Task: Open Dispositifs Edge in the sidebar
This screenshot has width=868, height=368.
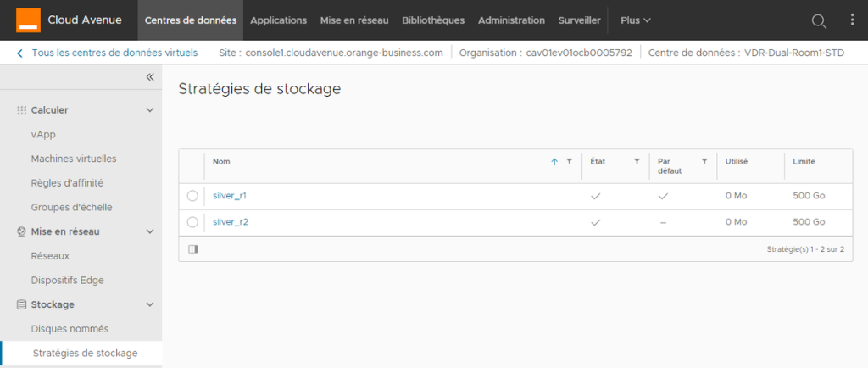Action: tap(68, 280)
